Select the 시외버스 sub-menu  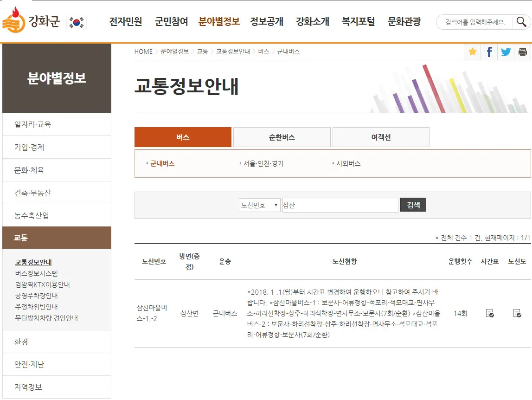[348, 163]
